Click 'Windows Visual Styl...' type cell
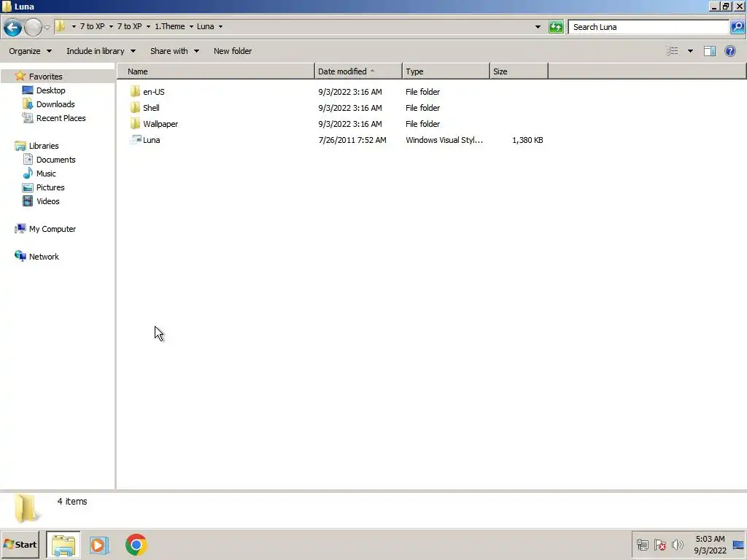 pyautogui.click(x=444, y=140)
